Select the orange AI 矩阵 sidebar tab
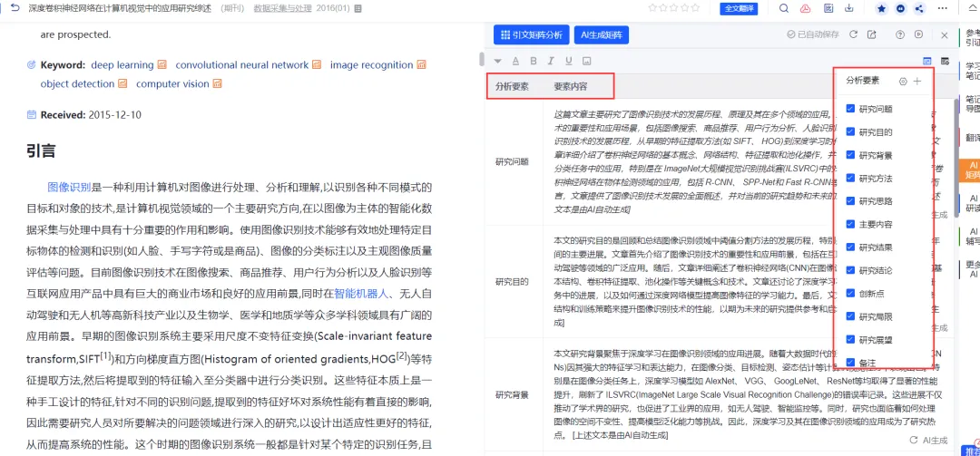This screenshot has height=456, width=980. [969, 170]
